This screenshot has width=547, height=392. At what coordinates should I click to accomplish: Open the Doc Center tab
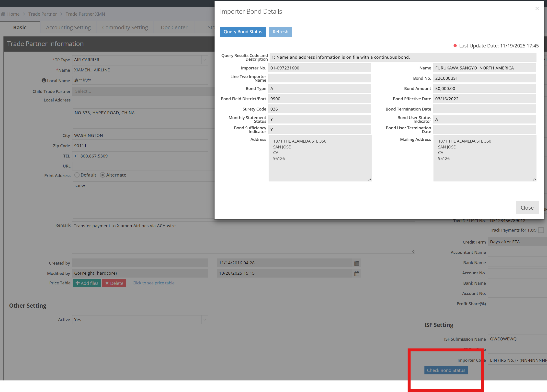(174, 28)
